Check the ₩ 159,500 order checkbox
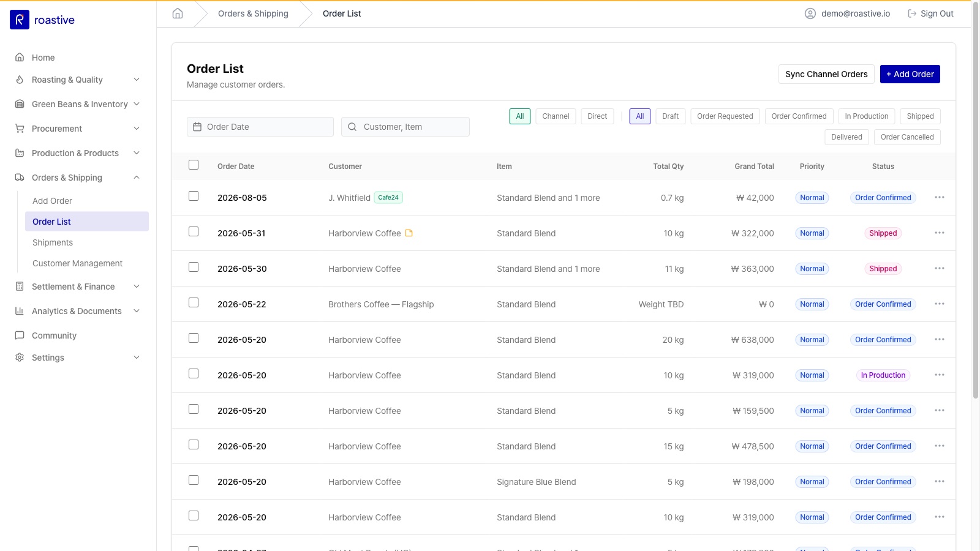Screen dimensions: 980x551 click(x=194, y=409)
